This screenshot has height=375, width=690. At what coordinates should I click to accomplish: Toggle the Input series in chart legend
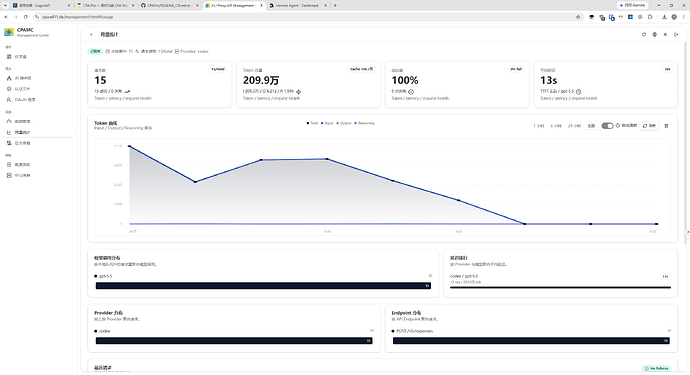(327, 123)
